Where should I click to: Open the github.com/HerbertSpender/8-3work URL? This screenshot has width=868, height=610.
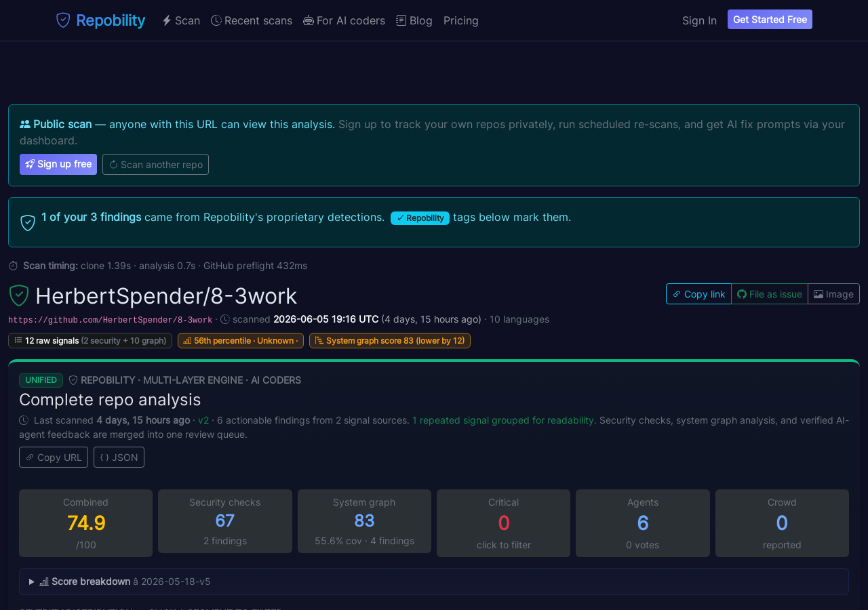[110, 320]
